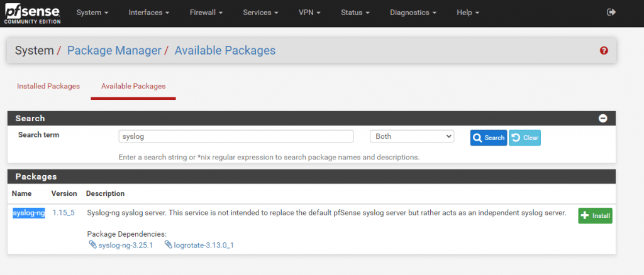Screen dimensions: 644x275
Task: Open the System menu
Action: [x=92, y=13]
